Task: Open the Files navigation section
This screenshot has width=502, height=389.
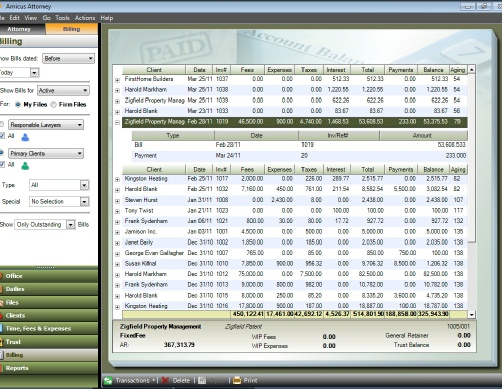Action: pos(49,302)
